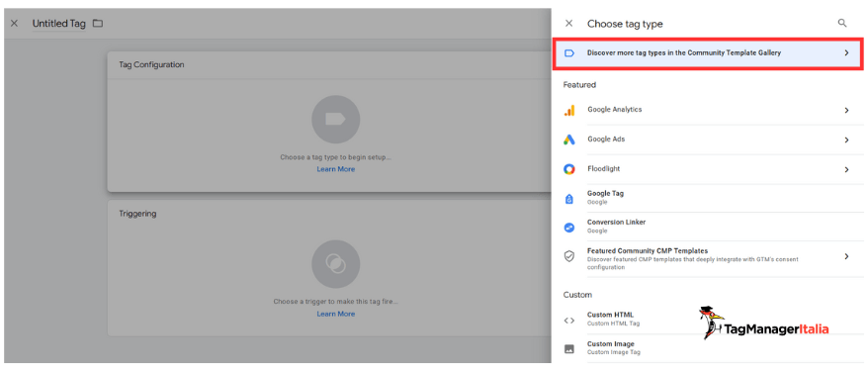Click the Tag Configuration heading
868x371 pixels.
151,64
